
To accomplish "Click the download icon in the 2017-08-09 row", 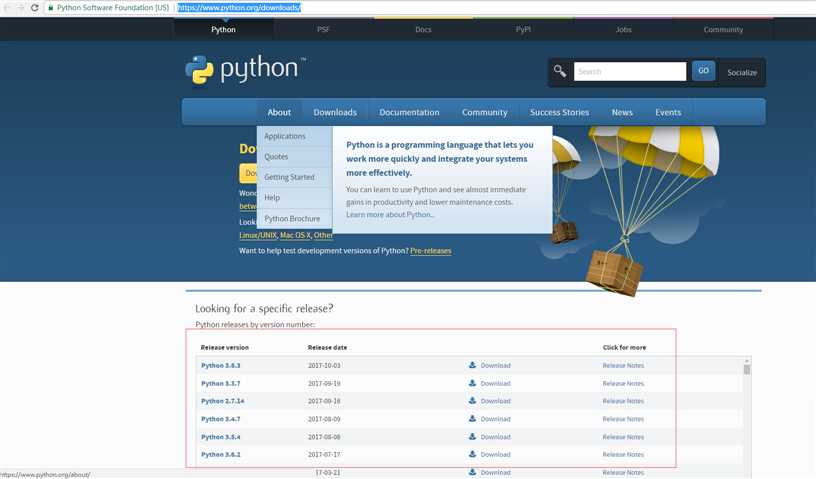I will point(473,418).
